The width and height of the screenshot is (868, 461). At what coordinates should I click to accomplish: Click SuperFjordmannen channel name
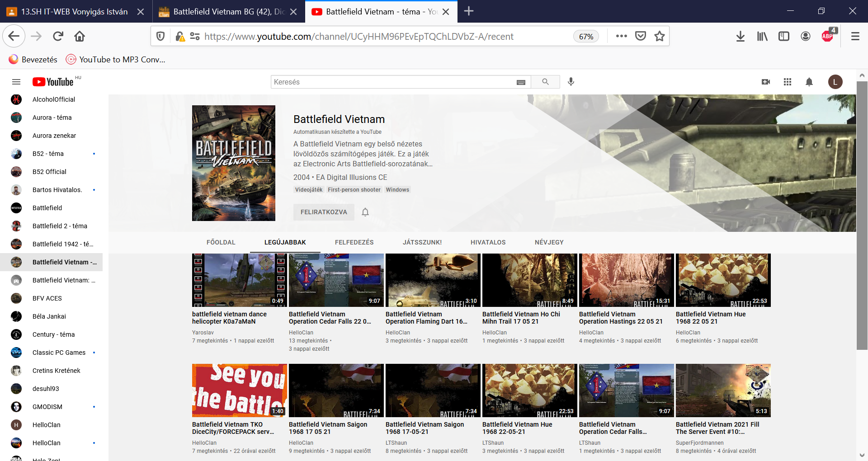699,443
